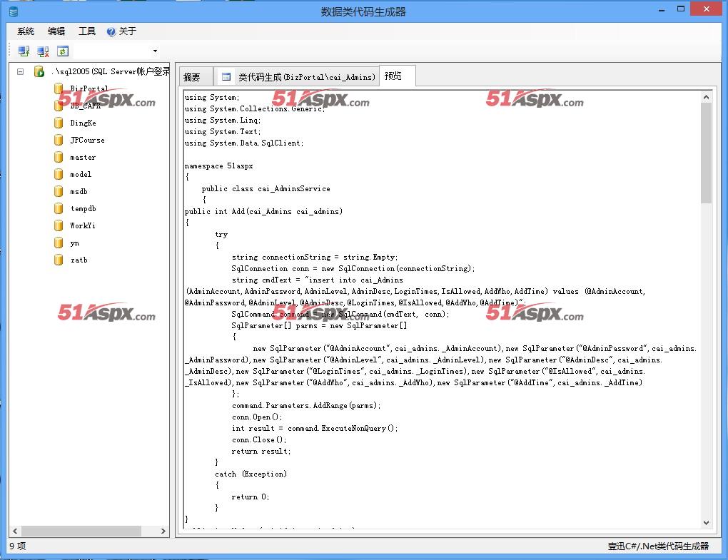
Task: Click the tree panel scroll left arrow
Action: (x=15, y=531)
